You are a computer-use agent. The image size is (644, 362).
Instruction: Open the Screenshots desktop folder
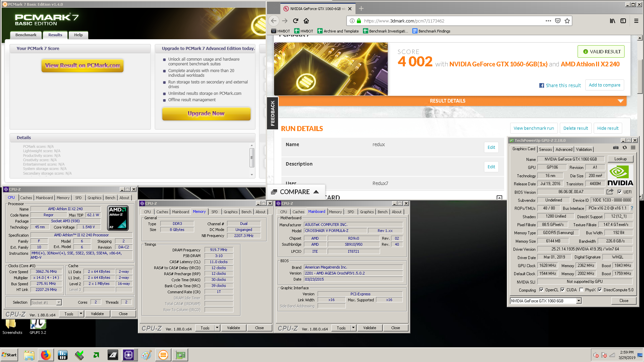(12, 327)
